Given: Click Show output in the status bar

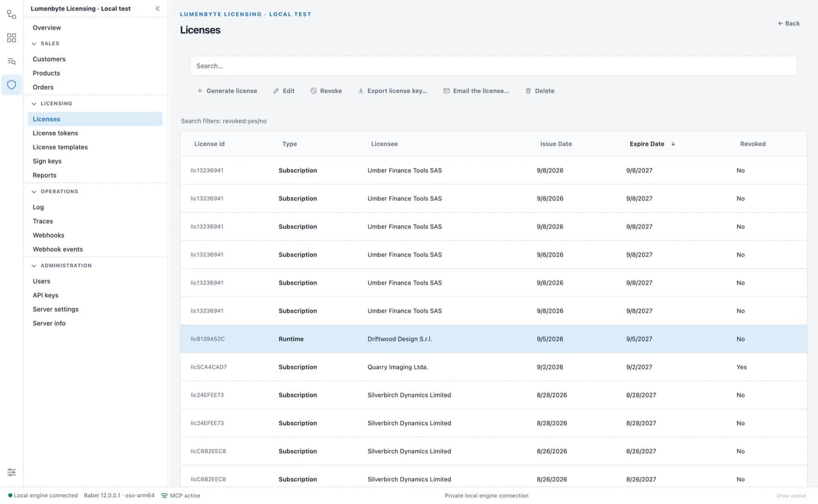Looking at the screenshot, I should [x=791, y=496].
